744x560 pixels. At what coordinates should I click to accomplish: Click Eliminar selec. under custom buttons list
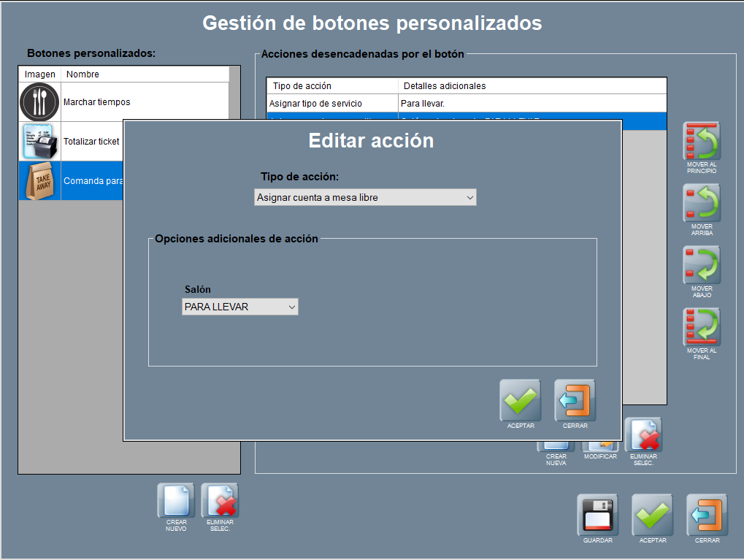tap(220, 501)
